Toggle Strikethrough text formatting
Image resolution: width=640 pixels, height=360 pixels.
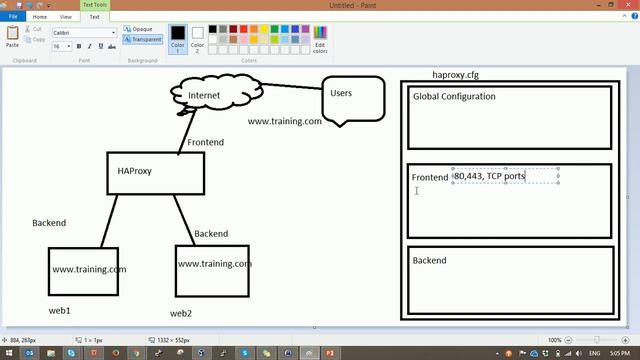(112, 46)
